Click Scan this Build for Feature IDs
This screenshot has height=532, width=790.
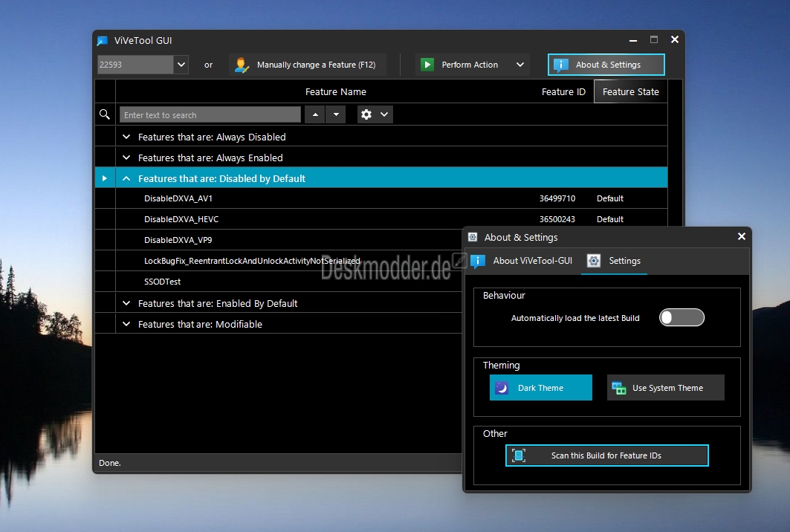click(607, 455)
